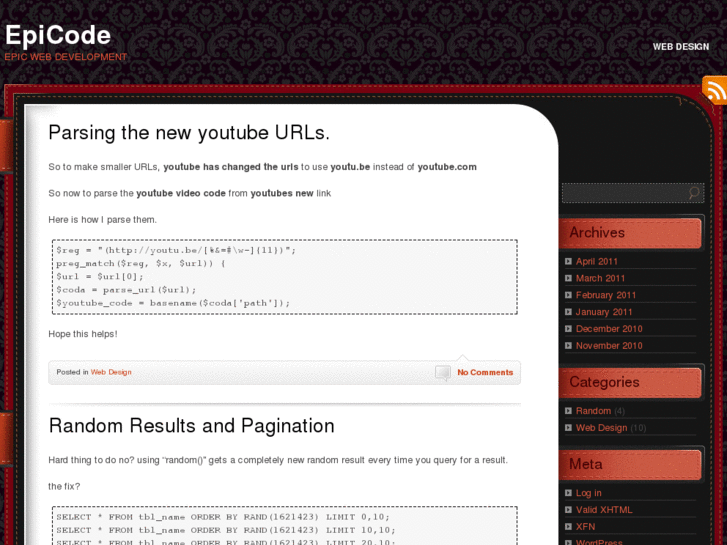Click the SELECT LIMIT 10,10 query line
The image size is (727, 545).
click(226, 530)
